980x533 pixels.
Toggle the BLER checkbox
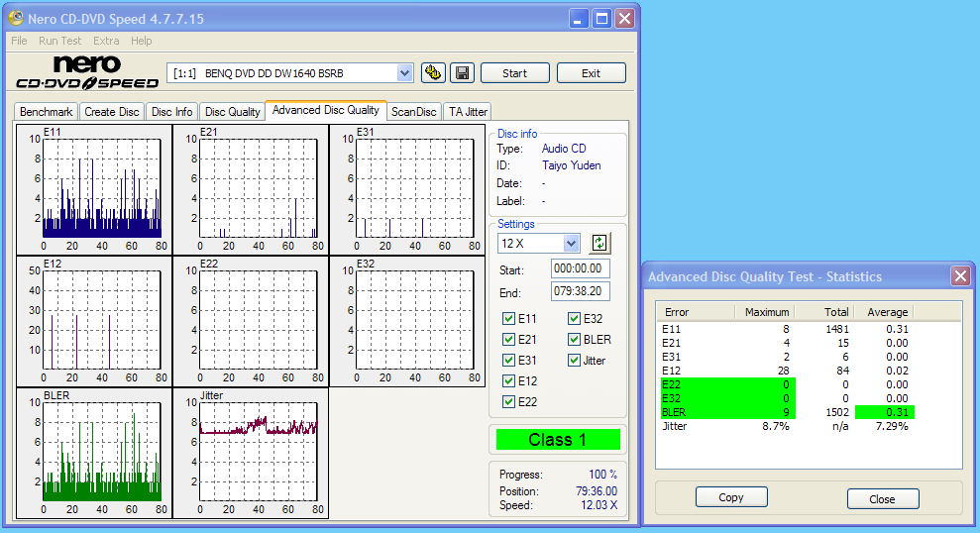coord(575,340)
